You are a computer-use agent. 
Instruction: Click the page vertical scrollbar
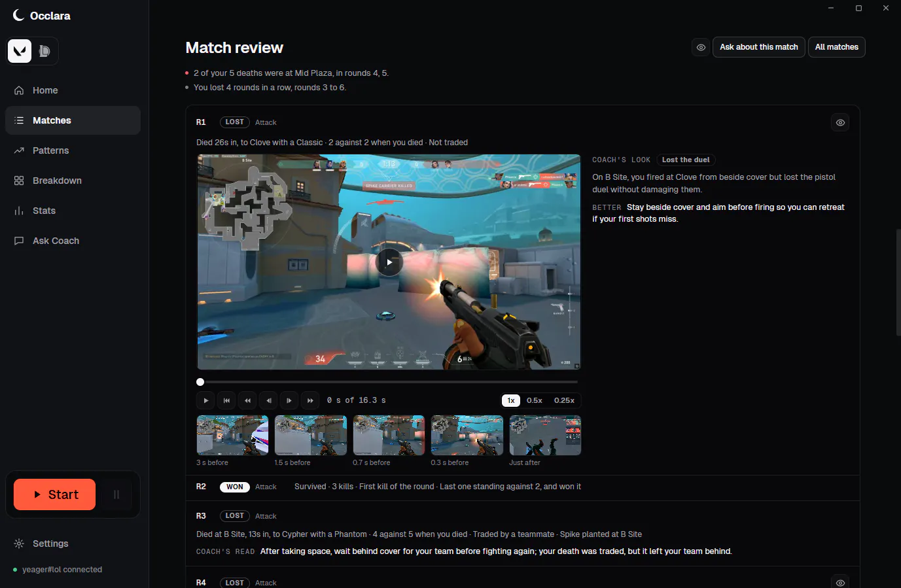(x=898, y=282)
